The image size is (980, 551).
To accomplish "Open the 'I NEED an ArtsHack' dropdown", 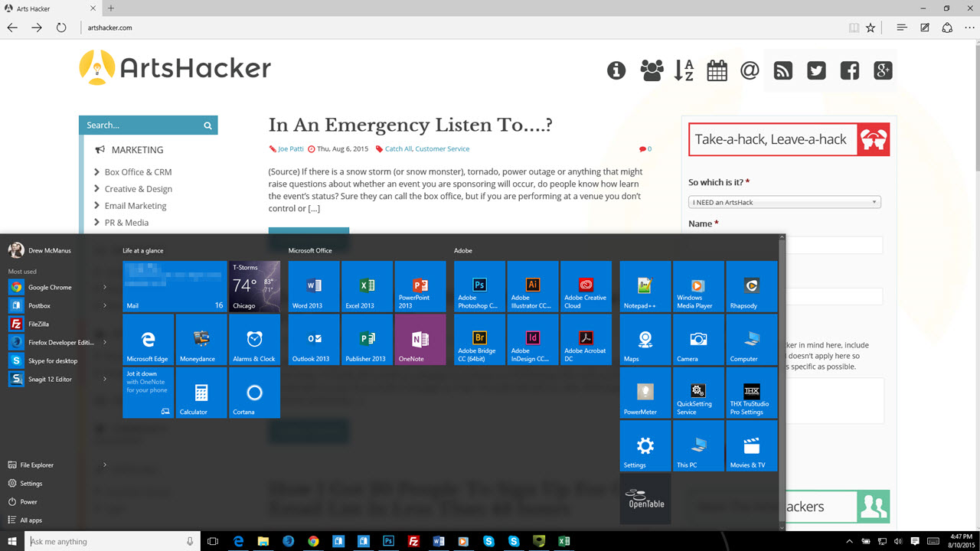I will [x=785, y=202].
